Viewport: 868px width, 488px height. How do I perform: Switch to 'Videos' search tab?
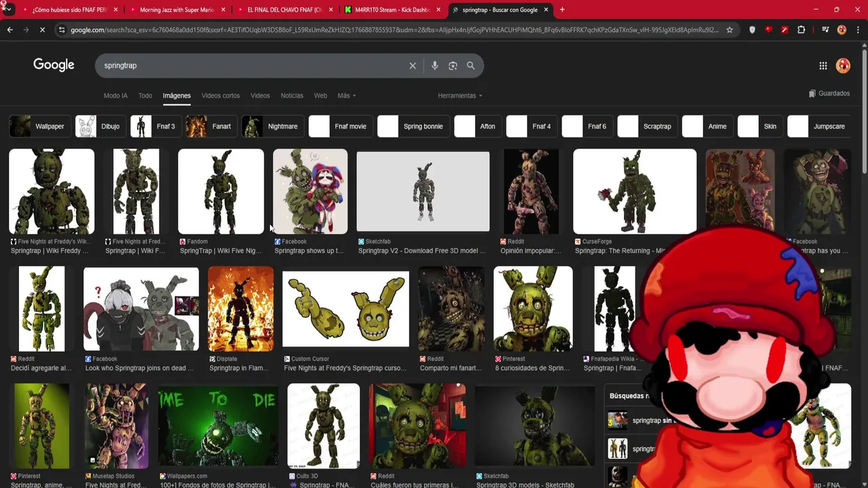[260, 96]
